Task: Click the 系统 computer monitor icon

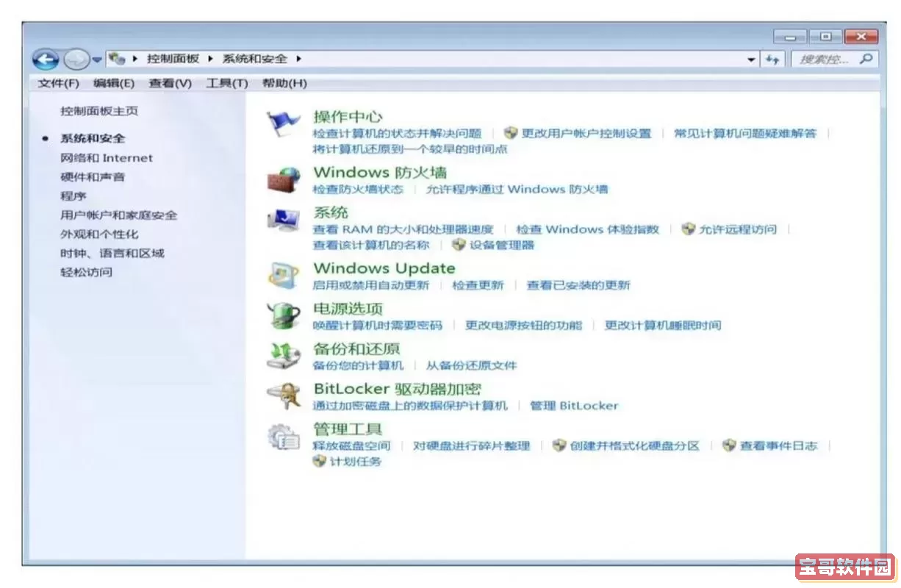Action: tap(283, 220)
